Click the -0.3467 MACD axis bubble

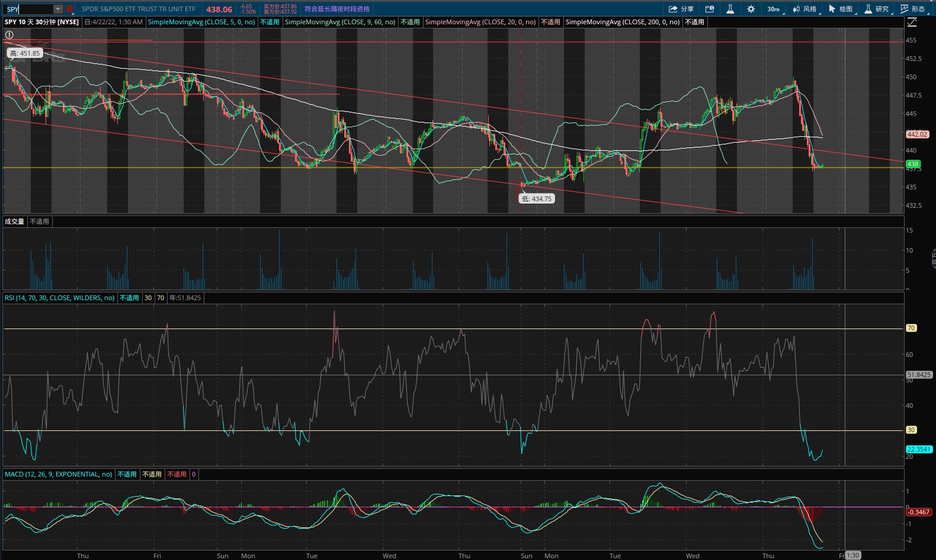919,512
